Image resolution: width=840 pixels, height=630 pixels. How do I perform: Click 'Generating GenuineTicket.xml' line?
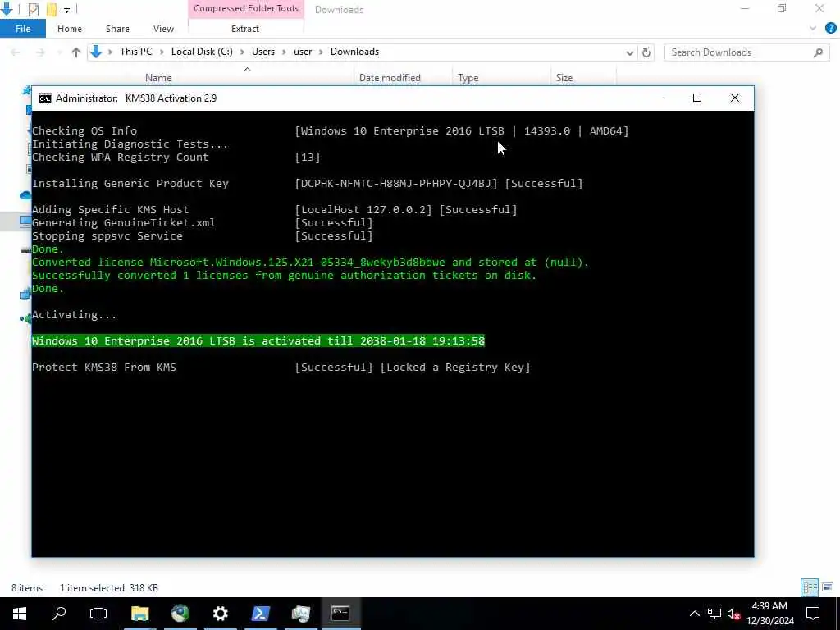tap(123, 222)
